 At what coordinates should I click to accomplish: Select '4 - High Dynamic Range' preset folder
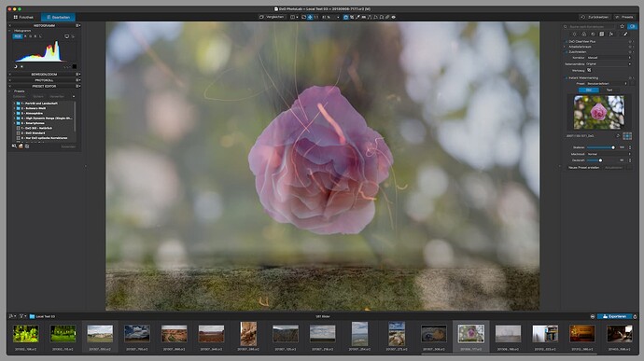pyautogui.click(x=46, y=118)
